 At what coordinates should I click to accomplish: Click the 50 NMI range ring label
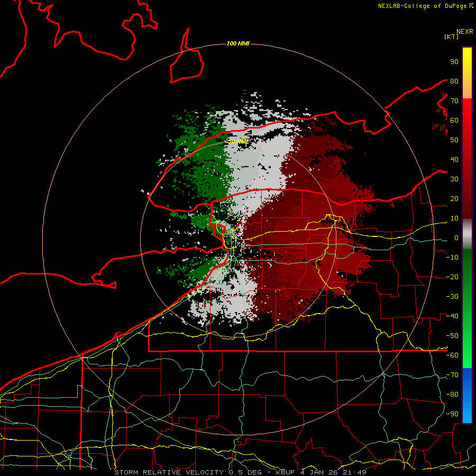(x=239, y=141)
